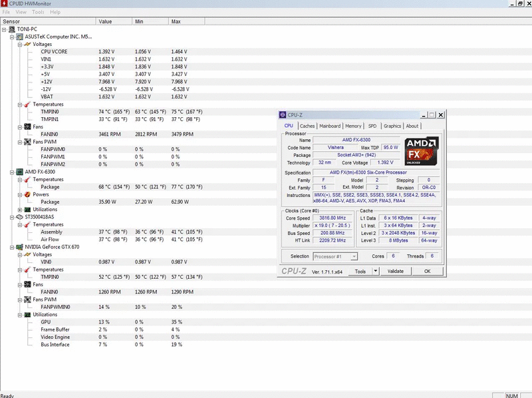Collapse the motherboard Voltages node
Screen dimensions: 532x398
(x=20, y=45)
